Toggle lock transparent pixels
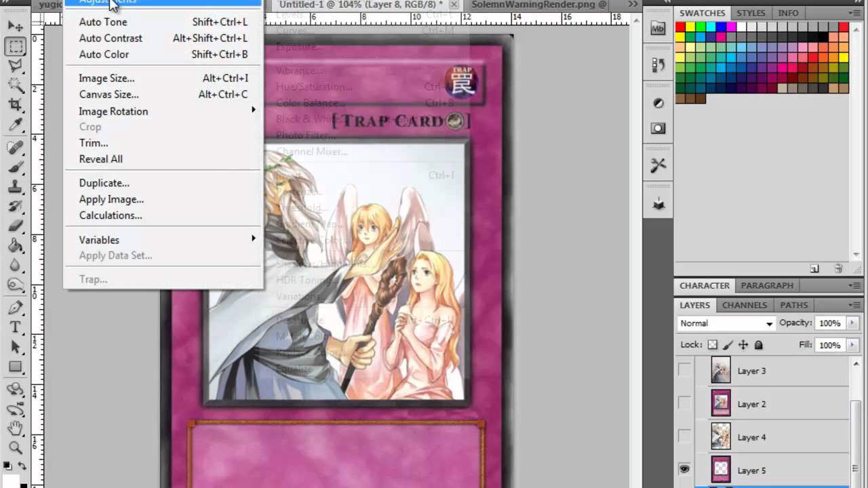This screenshot has width=868, height=488. (712, 345)
